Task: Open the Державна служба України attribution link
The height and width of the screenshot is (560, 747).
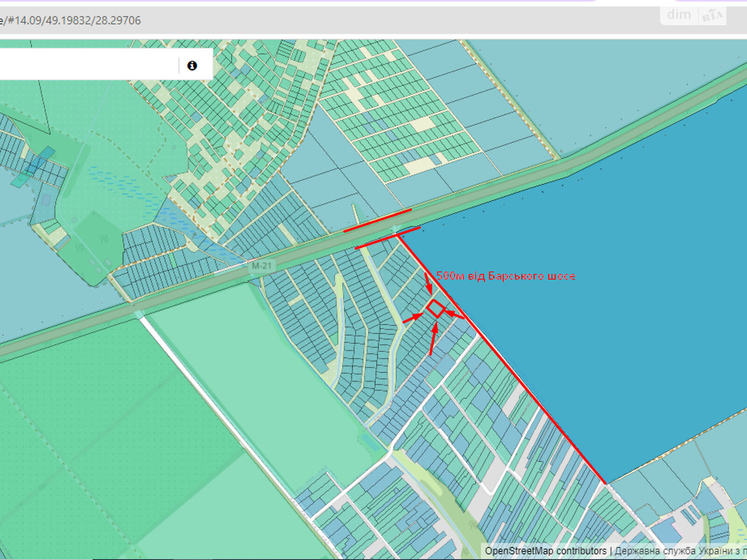Action: coord(680,551)
